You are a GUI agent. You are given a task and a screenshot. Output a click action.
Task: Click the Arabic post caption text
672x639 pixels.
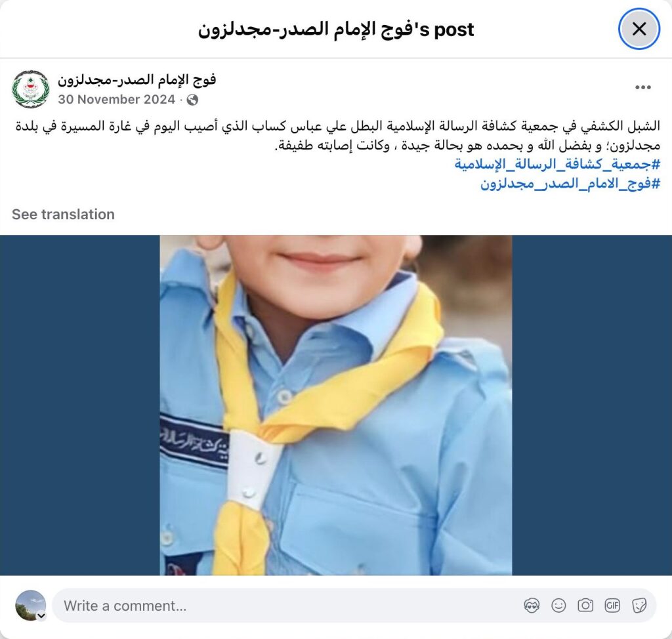[x=338, y=135]
